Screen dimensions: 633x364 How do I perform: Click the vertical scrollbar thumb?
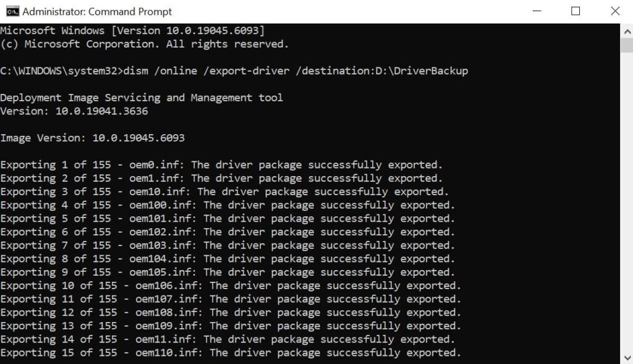626,44
